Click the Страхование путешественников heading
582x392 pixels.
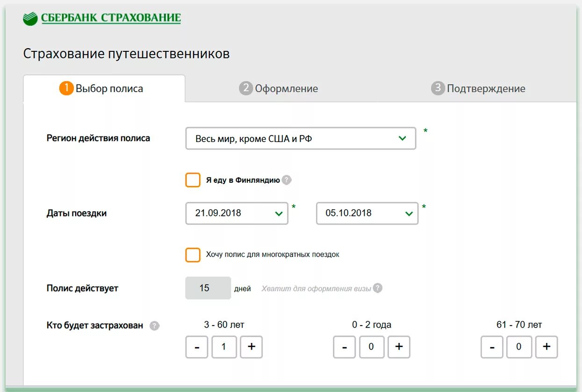126,54
